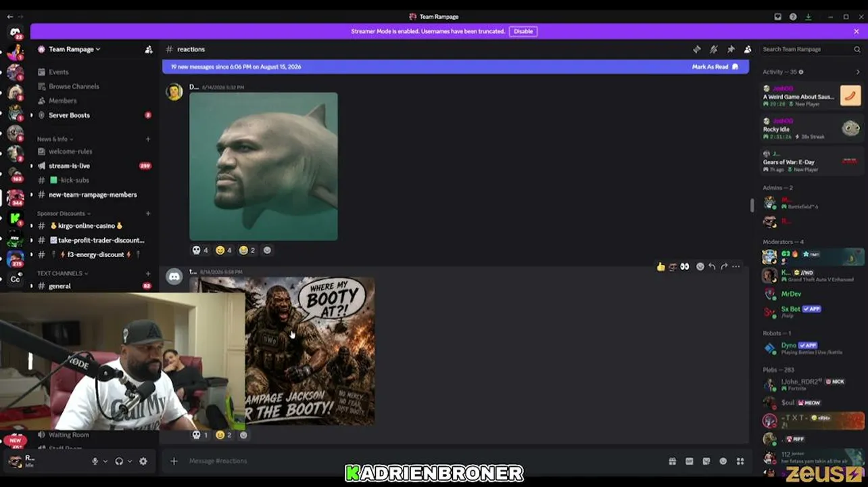
Task: Click the forward arrow on hovered message
Action: point(724,266)
